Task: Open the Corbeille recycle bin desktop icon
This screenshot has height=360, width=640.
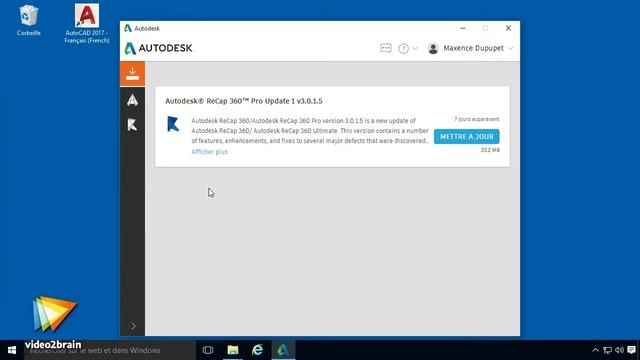Action: [29, 20]
